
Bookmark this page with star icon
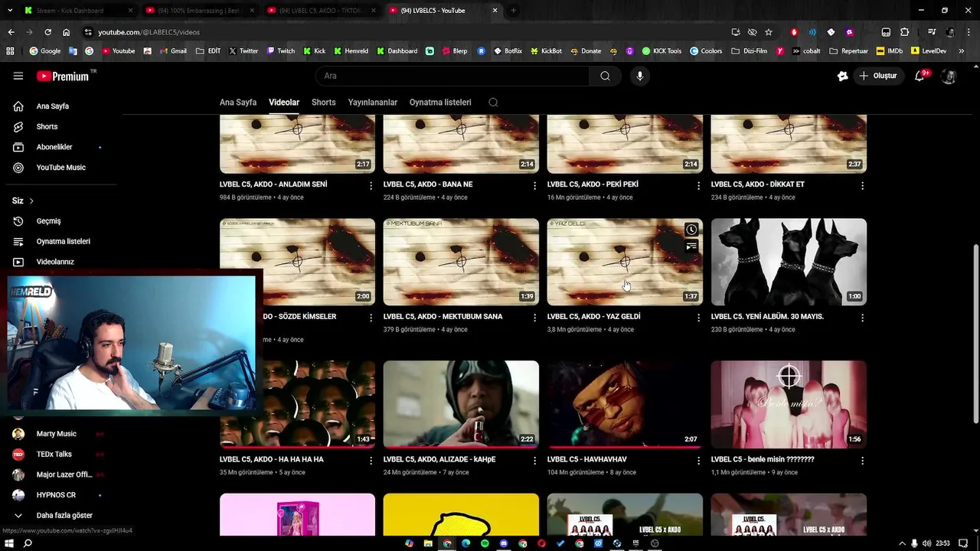pyautogui.click(x=769, y=32)
